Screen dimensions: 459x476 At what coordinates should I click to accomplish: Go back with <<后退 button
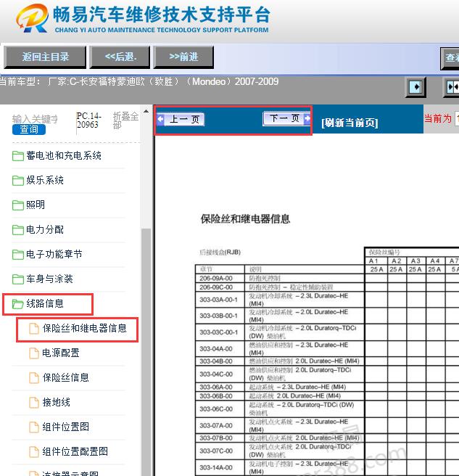pos(120,57)
